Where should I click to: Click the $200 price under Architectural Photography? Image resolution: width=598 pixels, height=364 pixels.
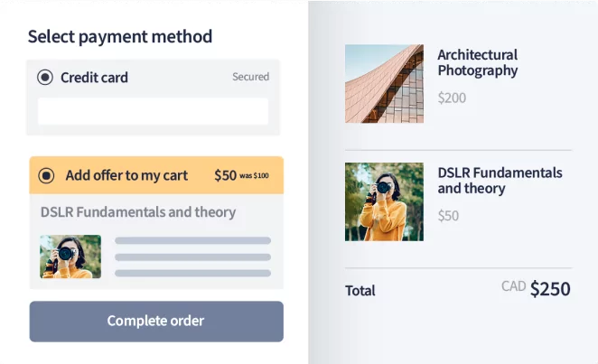pyautogui.click(x=452, y=98)
